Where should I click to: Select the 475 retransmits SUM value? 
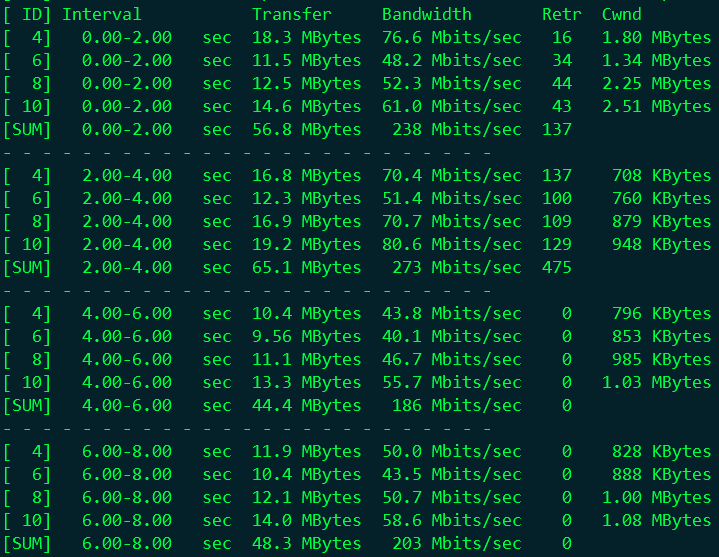point(556,267)
